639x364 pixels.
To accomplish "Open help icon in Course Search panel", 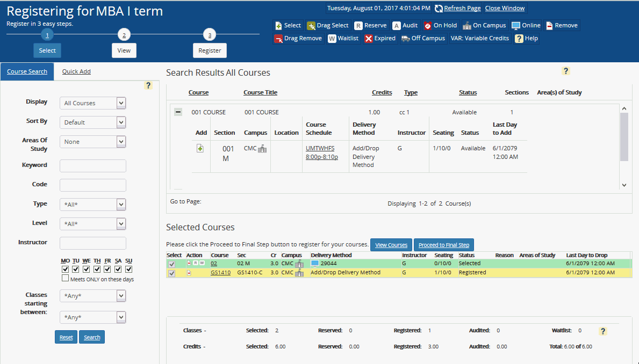I will point(148,85).
